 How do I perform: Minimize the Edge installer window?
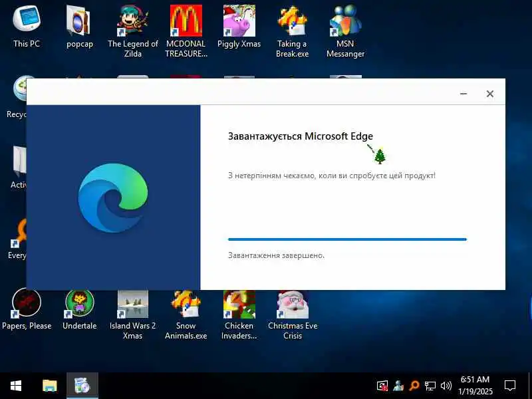pyautogui.click(x=464, y=94)
